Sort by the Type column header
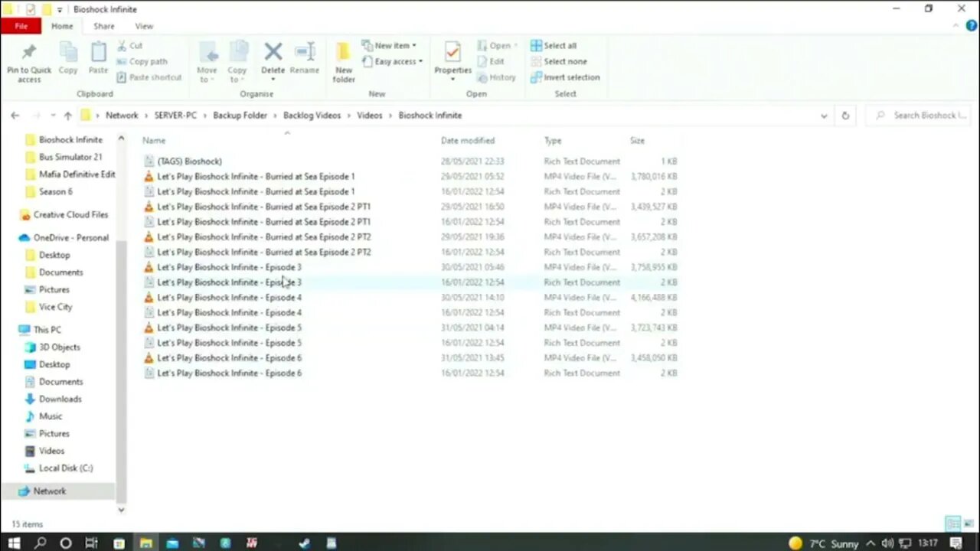The image size is (980, 551). point(553,141)
